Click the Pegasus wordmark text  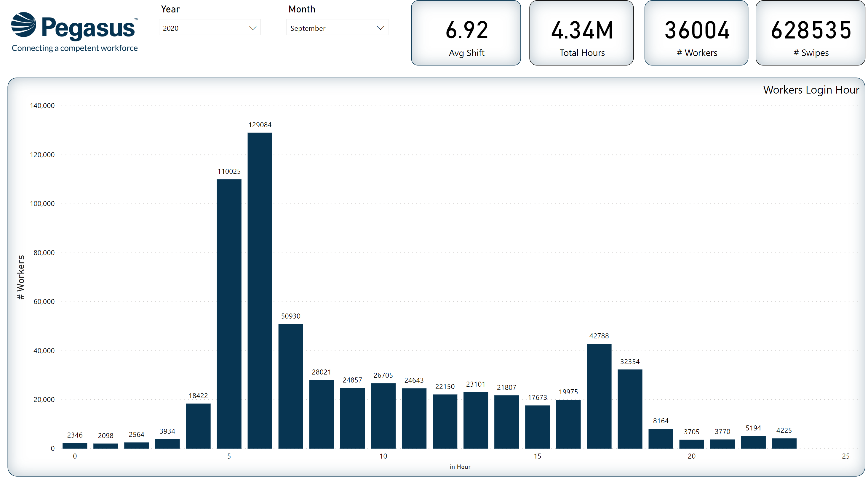tap(88, 28)
